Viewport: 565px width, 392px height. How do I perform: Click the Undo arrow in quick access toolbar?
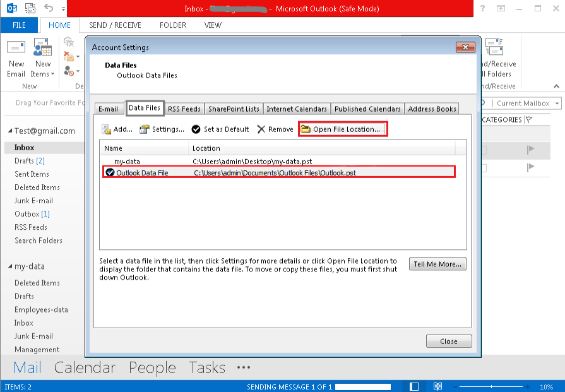[49, 8]
